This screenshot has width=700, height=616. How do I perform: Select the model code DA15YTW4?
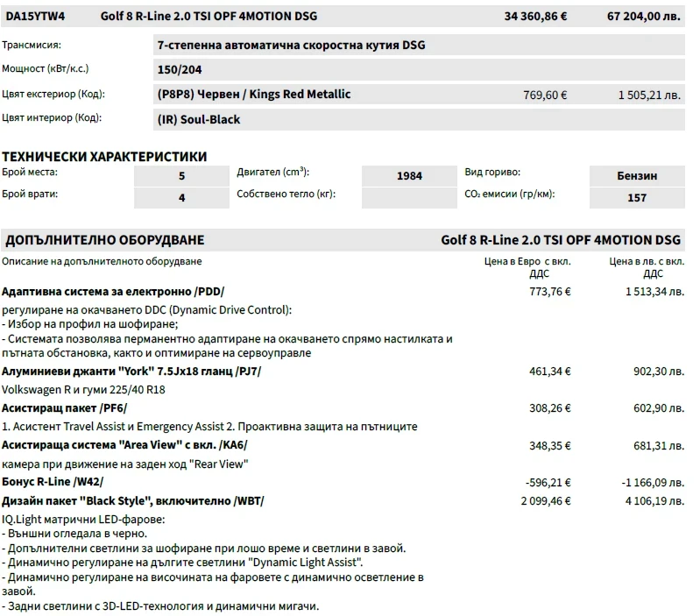pyautogui.click(x=35, y=17)
